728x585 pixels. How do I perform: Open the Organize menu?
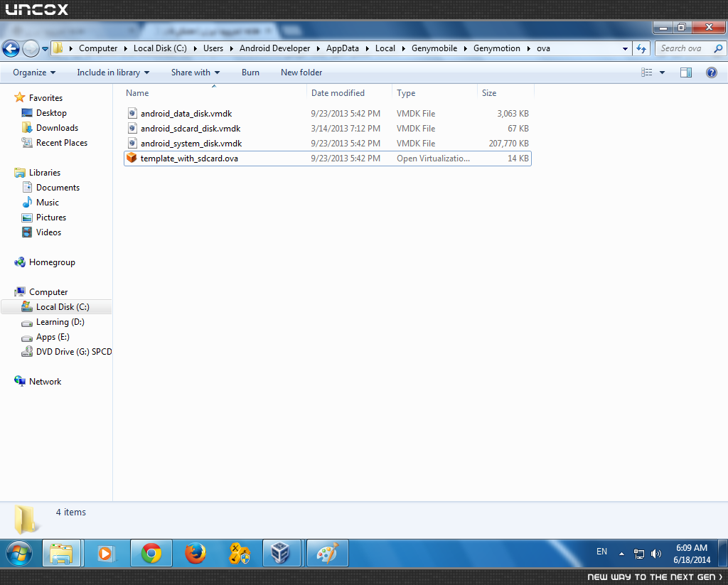coord(34,73)
